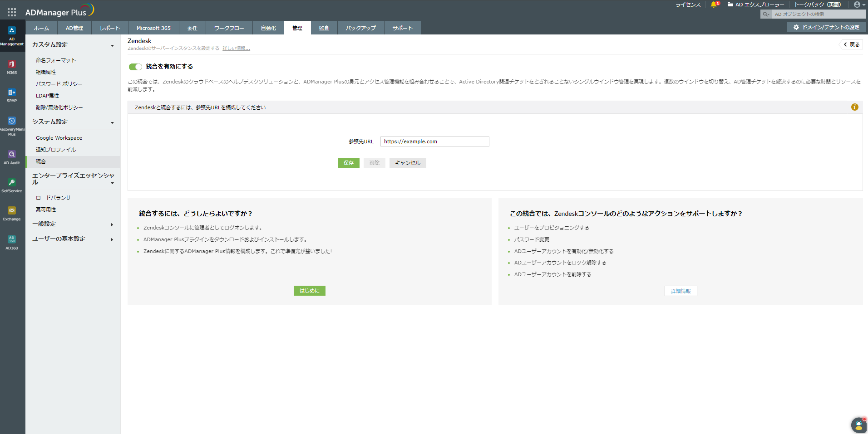Select 統合 in the sidebar
This screenshot has height=434, width=868.
pyautogui.click(x=73, y=161)
